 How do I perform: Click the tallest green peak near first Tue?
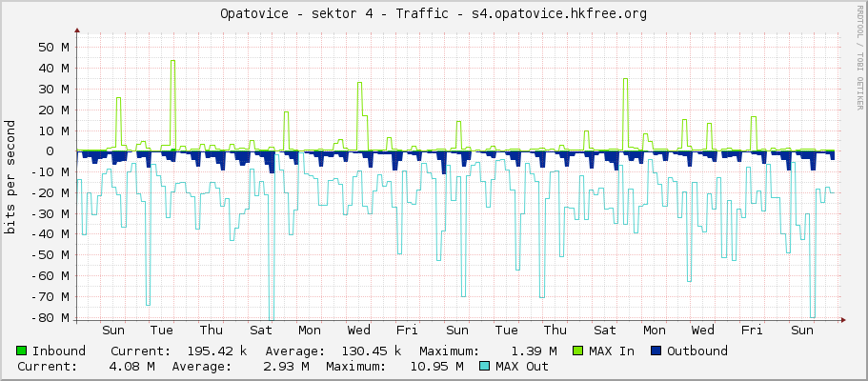[172, 63]
